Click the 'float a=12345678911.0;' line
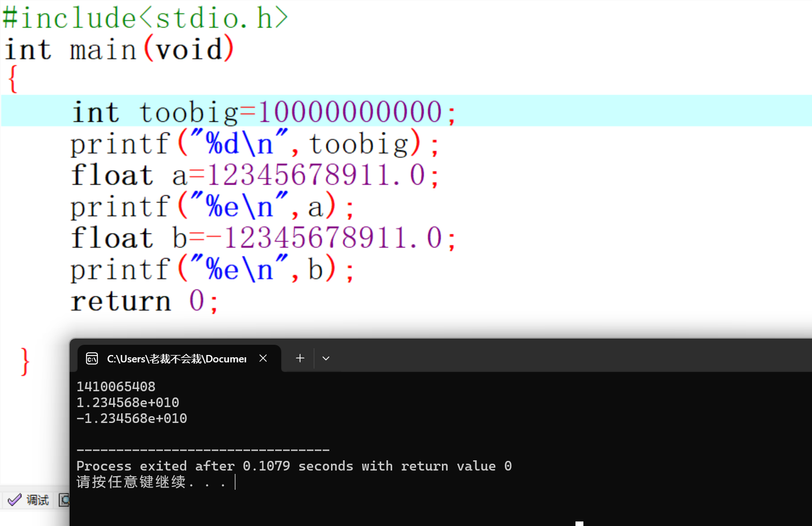The width and height of the screenshot is (812, 526). click(x=255, y=175)
